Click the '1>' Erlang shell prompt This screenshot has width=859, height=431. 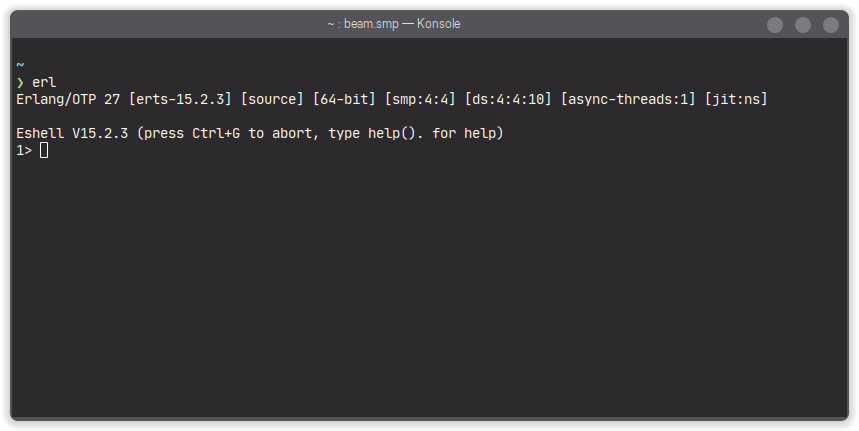click(x=24, y=150)
